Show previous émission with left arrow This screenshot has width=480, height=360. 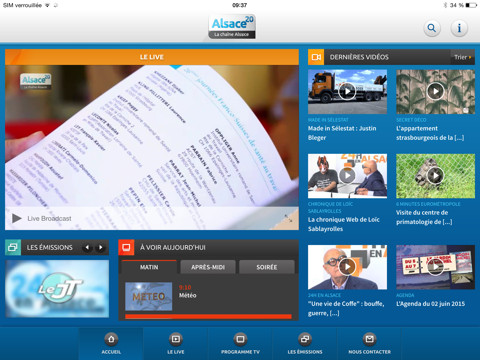(87, 247)
